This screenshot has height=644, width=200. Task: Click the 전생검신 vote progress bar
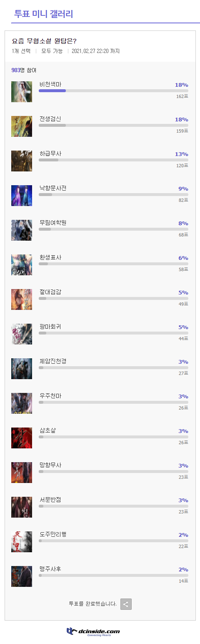click(113, 125)
